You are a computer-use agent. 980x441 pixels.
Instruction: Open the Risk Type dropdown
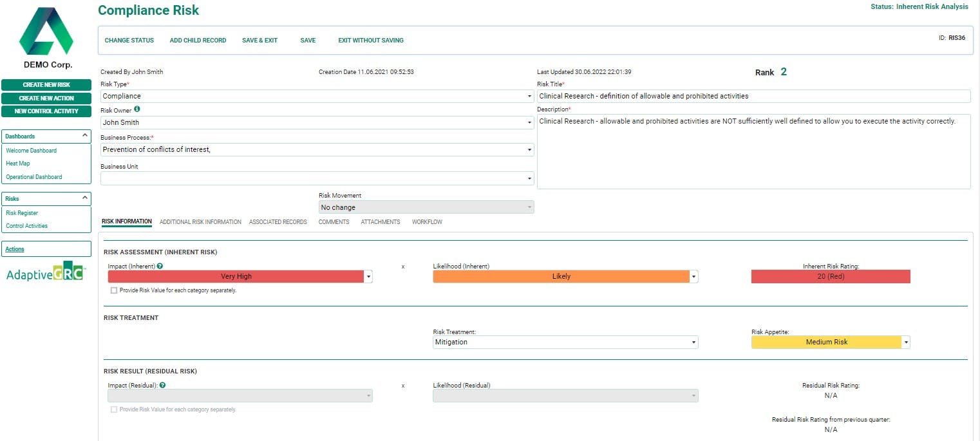pyautogui.click(x=317, y=96)
